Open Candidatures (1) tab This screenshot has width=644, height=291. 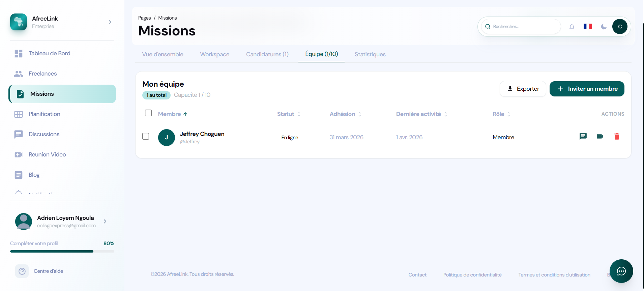point(267,54)
